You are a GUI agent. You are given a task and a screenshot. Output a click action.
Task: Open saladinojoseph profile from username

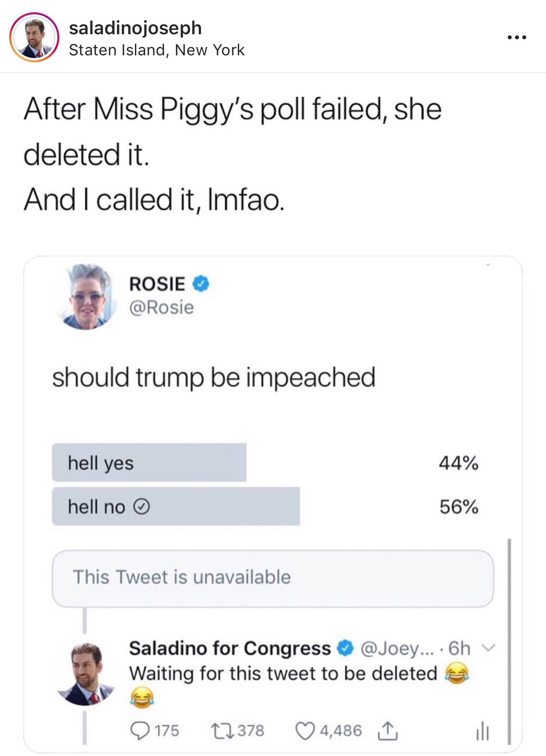tap(135, 28)
